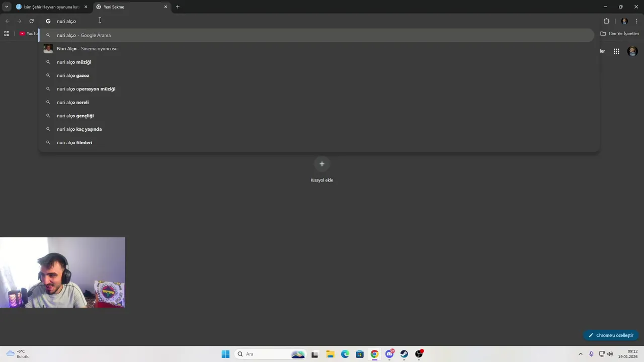Open the Google account avatar on page
The width and height of the screenshot is (644, 362).
pos(633,51)
